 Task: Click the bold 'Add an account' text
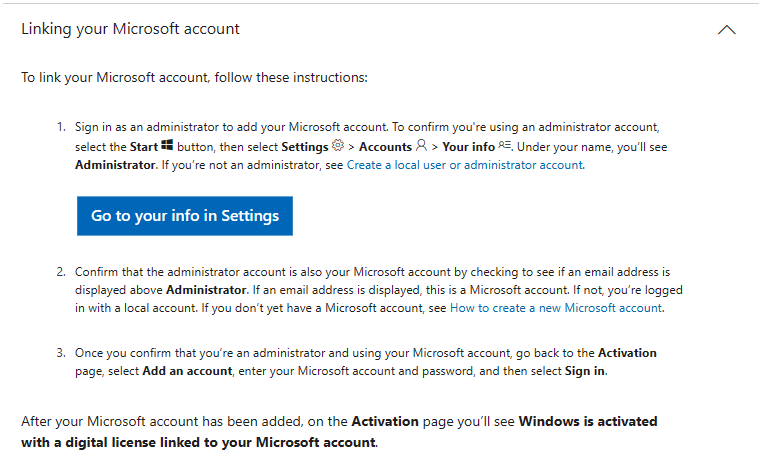pyautogui.click(x=187, y=371)
